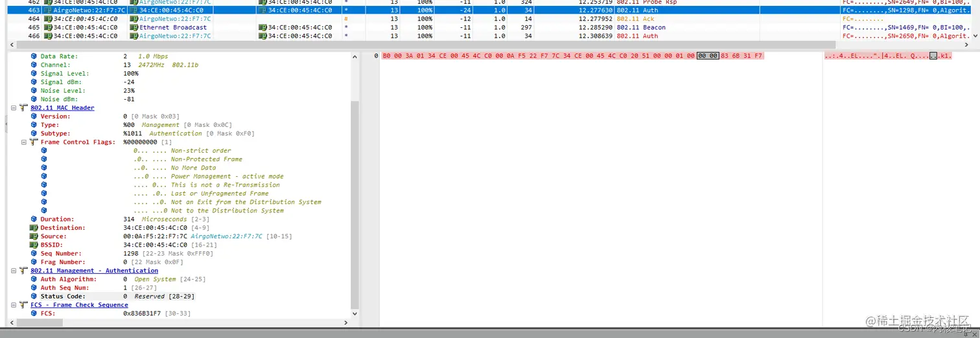Click the highlighted 00 00 hex bytes
Viewport: 980px width, 338px height.
(x=707, y=56)
